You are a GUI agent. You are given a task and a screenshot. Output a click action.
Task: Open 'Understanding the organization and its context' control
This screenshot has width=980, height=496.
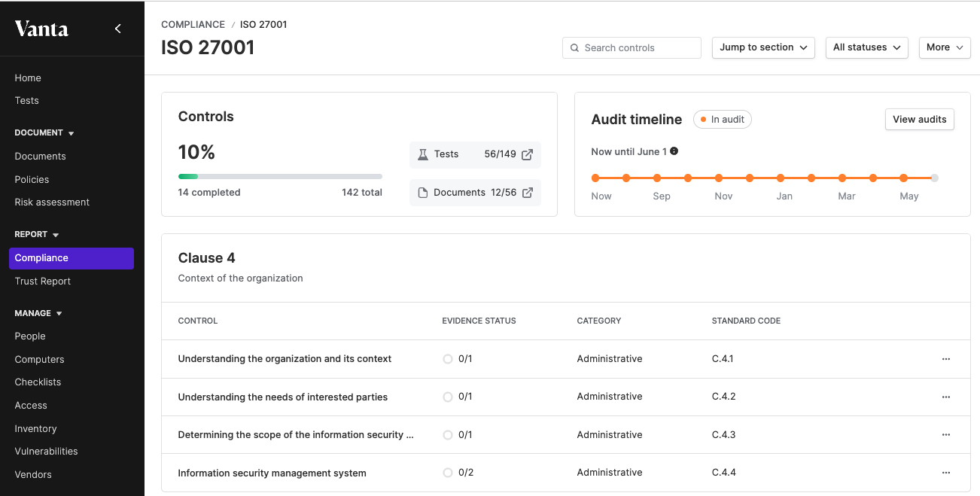285,359
